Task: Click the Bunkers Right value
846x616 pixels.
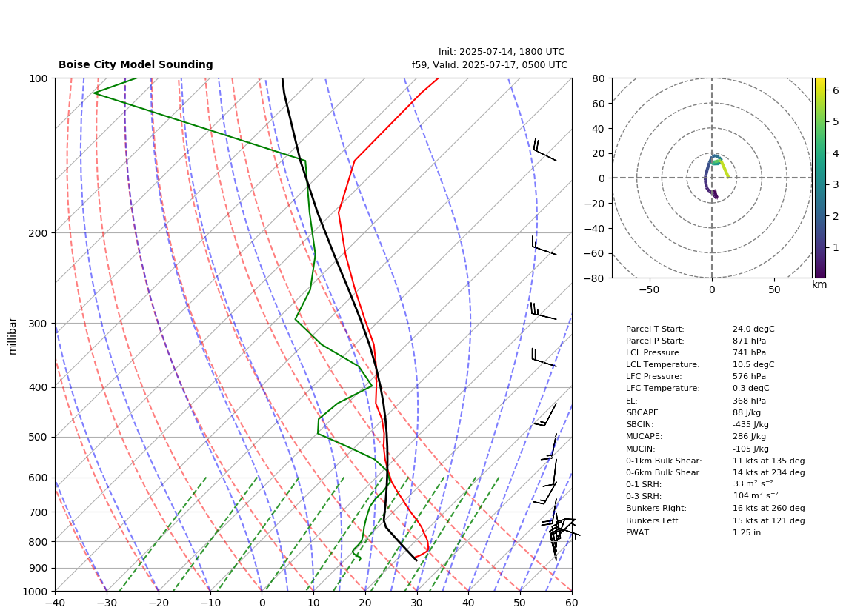Action: (x=769, y=508)
